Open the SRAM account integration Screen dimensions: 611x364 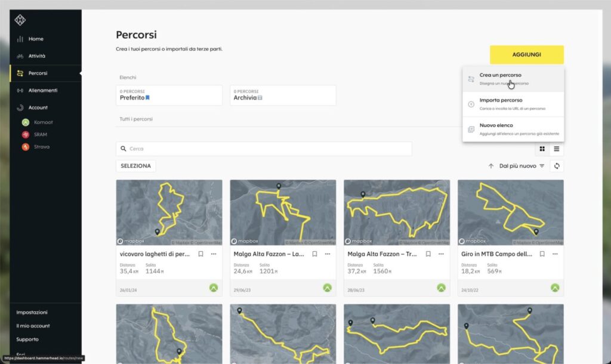click(40, 134)
